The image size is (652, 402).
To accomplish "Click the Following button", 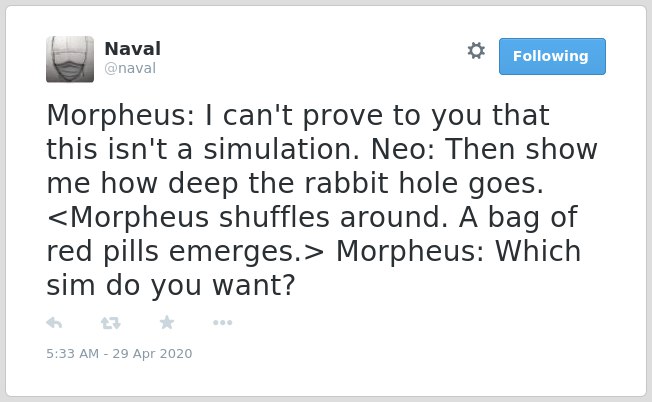I will click(552, 57).
